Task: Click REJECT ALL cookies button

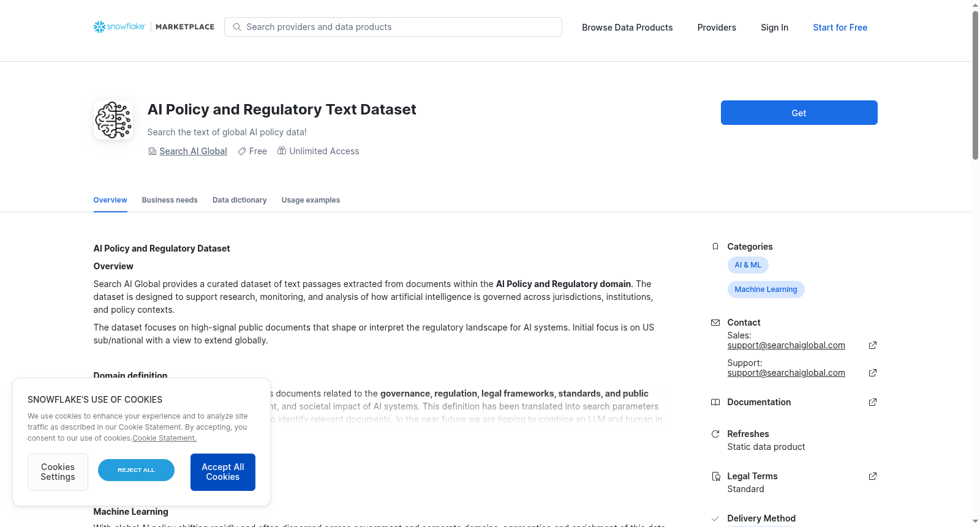Action: click(x=136, y=470)
